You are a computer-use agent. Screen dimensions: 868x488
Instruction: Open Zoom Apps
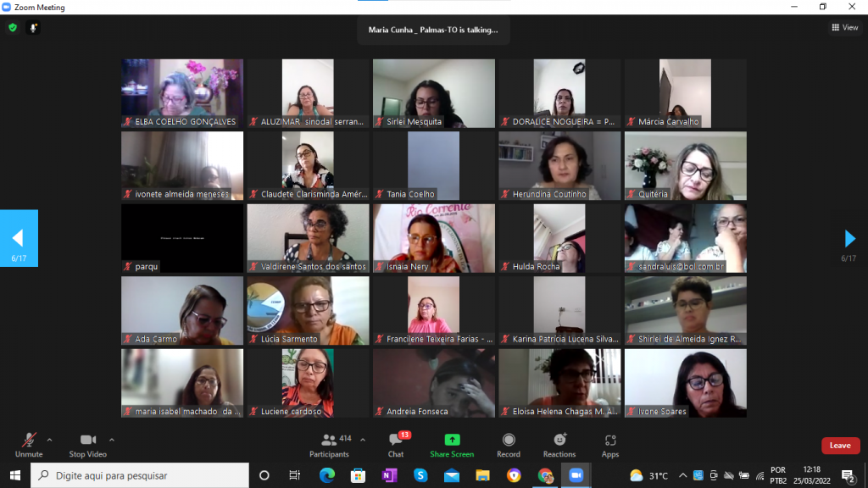tap(610, 444)
